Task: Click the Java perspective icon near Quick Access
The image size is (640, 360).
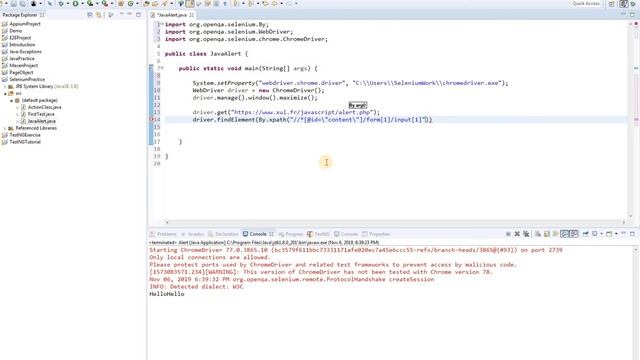Action: [x=623, y=4]
